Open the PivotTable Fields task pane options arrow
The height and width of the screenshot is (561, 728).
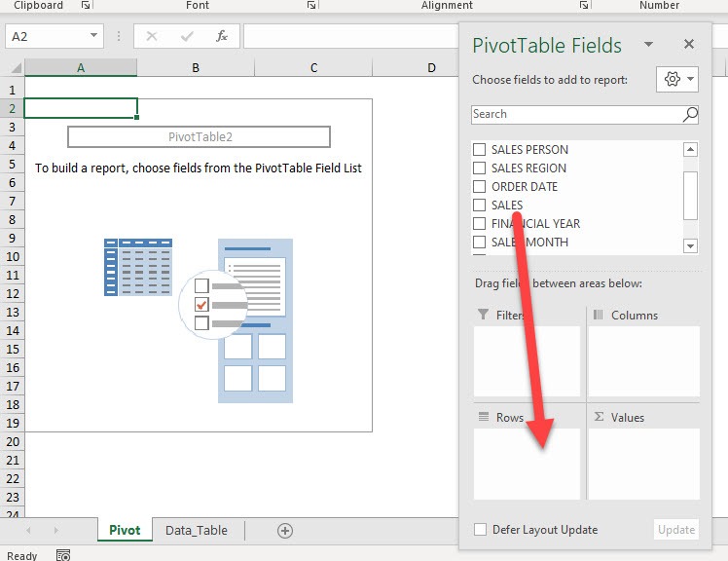click(x=648, y=44)
